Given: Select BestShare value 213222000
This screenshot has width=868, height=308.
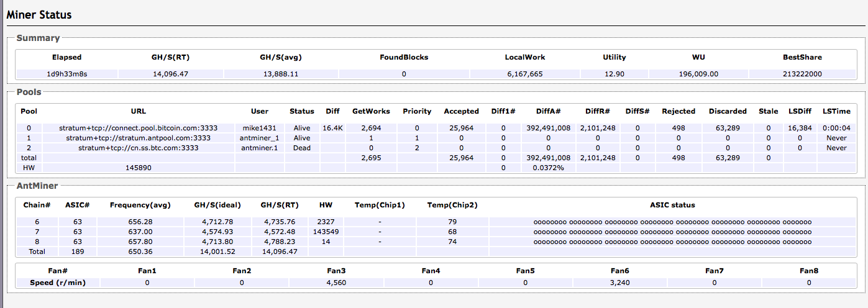Looking at the screenshot, I should [x=802, y=74].
